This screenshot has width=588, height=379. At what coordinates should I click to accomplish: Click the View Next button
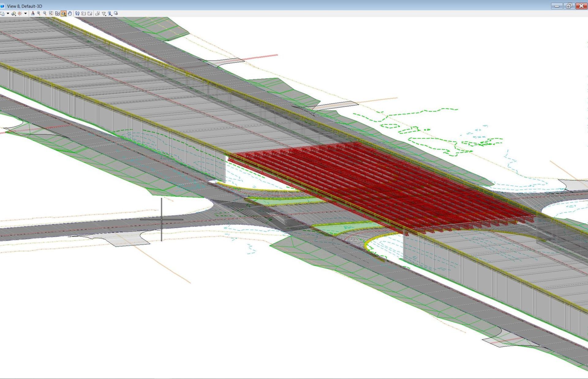click(90, 13)
